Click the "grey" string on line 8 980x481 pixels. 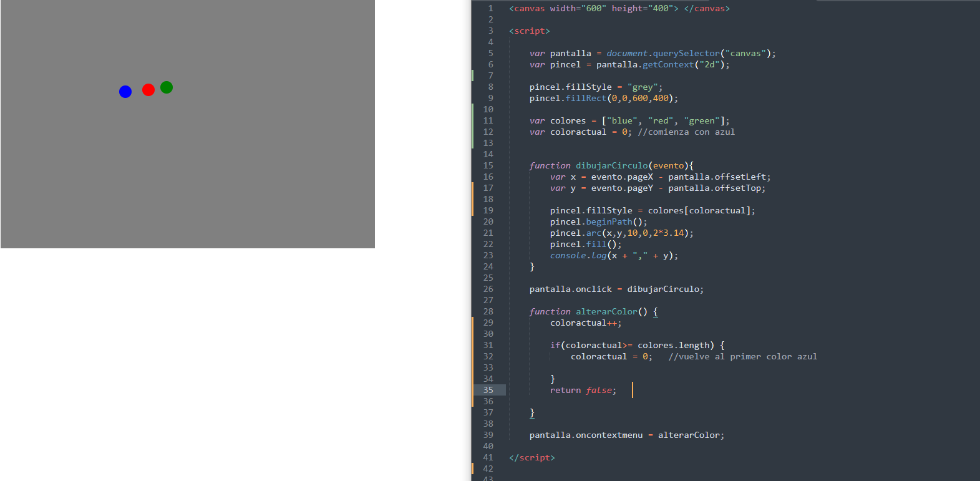[643, 87]
